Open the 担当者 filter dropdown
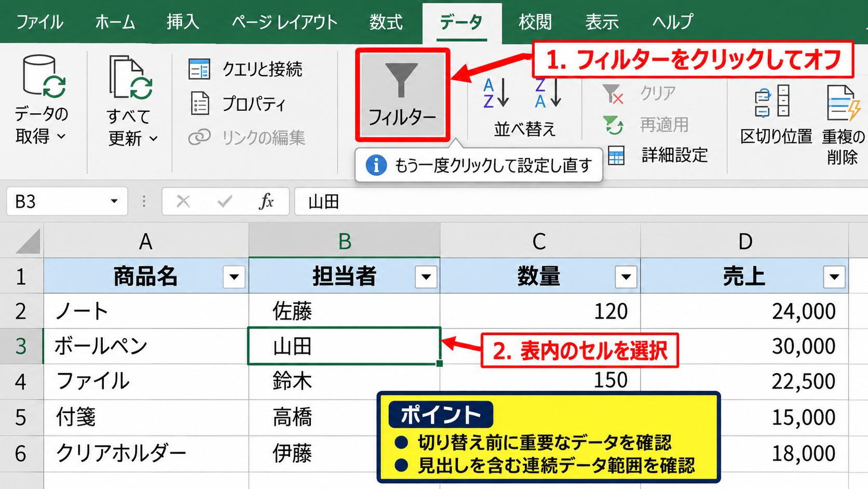 click(426, 277)
